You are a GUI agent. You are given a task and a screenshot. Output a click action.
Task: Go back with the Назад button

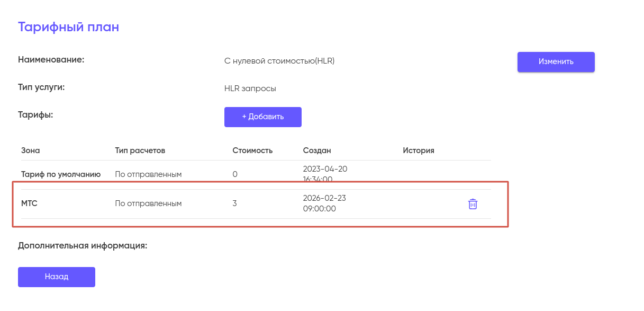[57, 277]
